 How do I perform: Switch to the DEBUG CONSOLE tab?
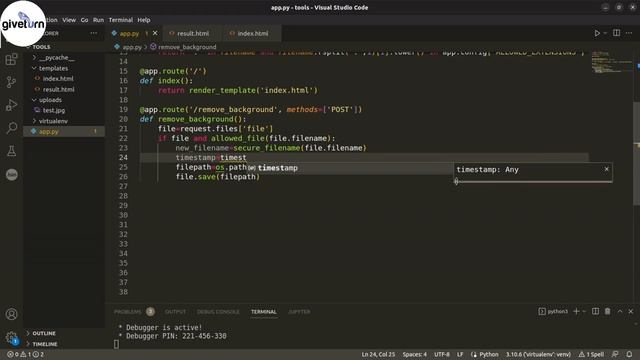(x=218, y=312)
